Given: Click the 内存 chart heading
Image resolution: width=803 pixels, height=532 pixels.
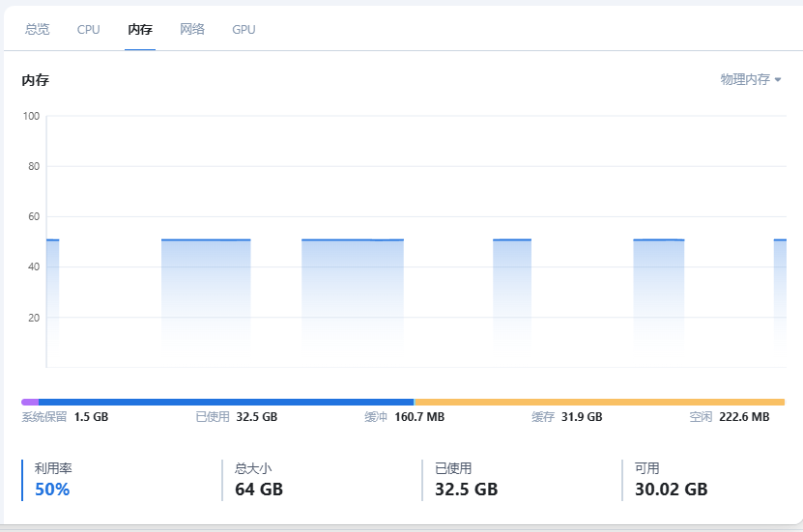Looking at the screenshot, I should pyautogui.click(x=36, y=80).
